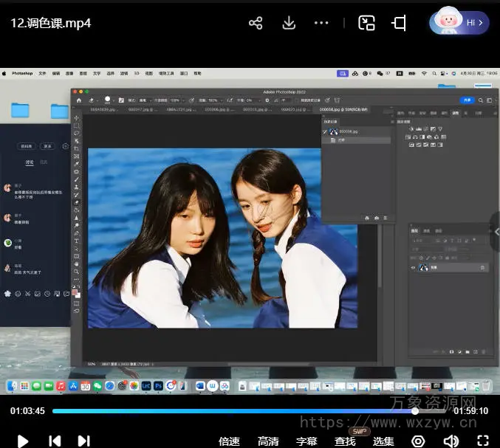Open the Hi assistant avatar button
Image resolution: width=500 pixels, height=448 pixels.
[459, 22]
